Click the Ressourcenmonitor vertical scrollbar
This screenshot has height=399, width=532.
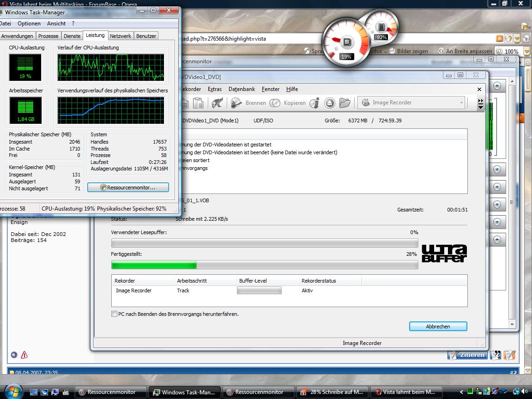pyautogui.click(x=512, y=203)
